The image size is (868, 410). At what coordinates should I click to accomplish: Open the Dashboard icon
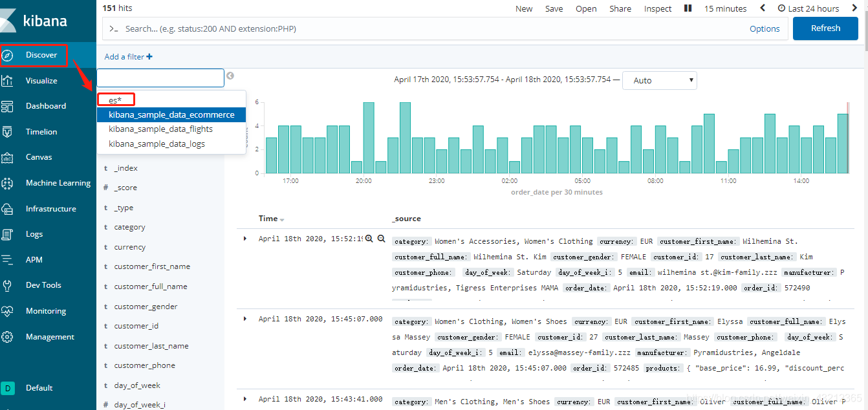[8, 106]
